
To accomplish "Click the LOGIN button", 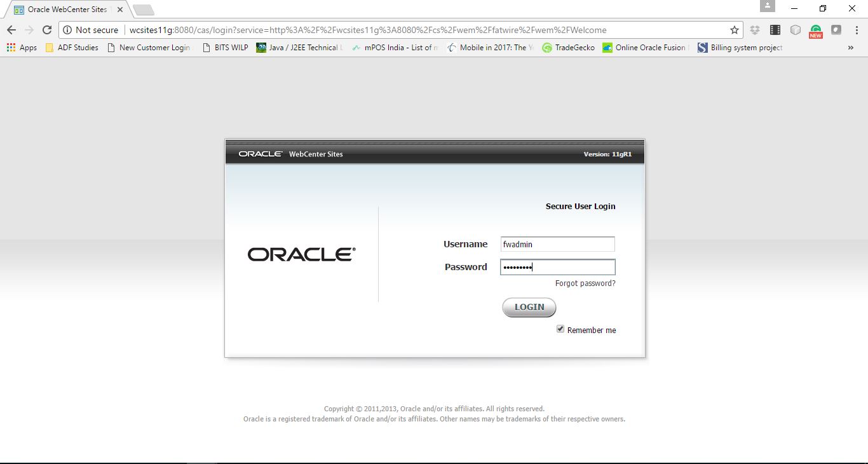I will point(529,307).
